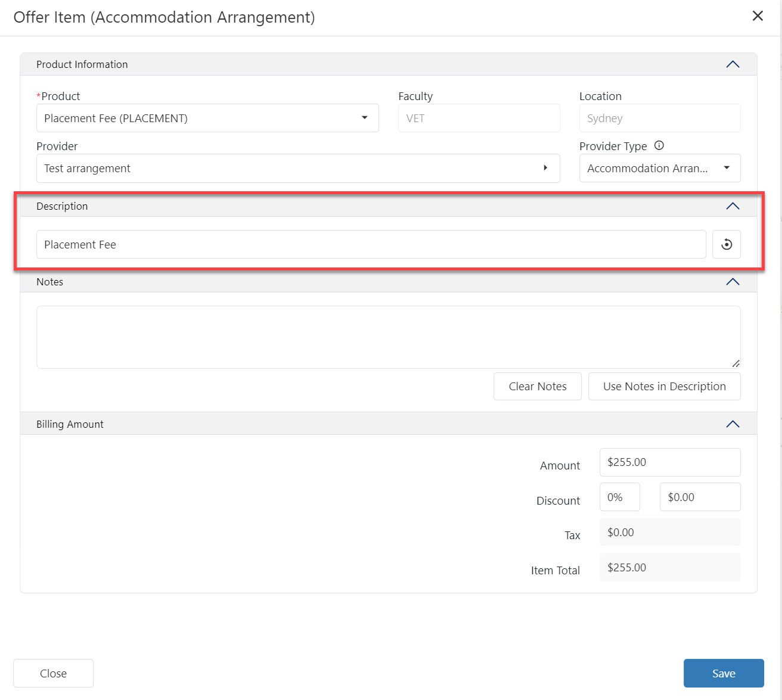This screenshot has width=782, height=700.
Task: Click the reset description icon button
Action: (726, 244)
